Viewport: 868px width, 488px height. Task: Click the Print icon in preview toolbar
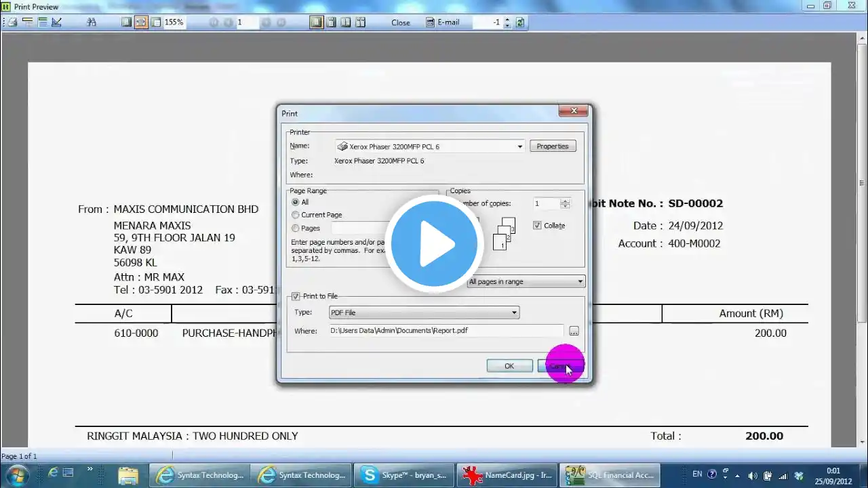tap(12, 22)
